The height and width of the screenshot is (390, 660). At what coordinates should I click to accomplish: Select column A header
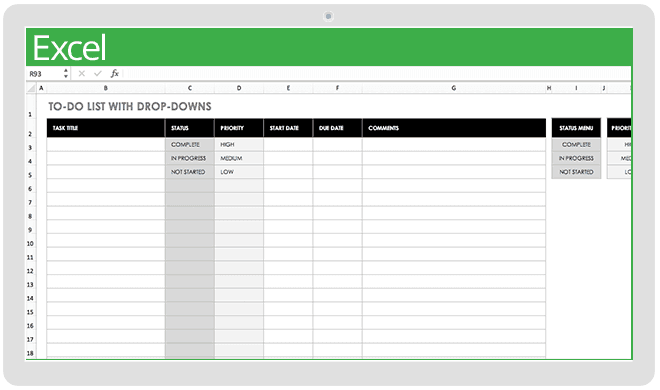tap(41, 88)
